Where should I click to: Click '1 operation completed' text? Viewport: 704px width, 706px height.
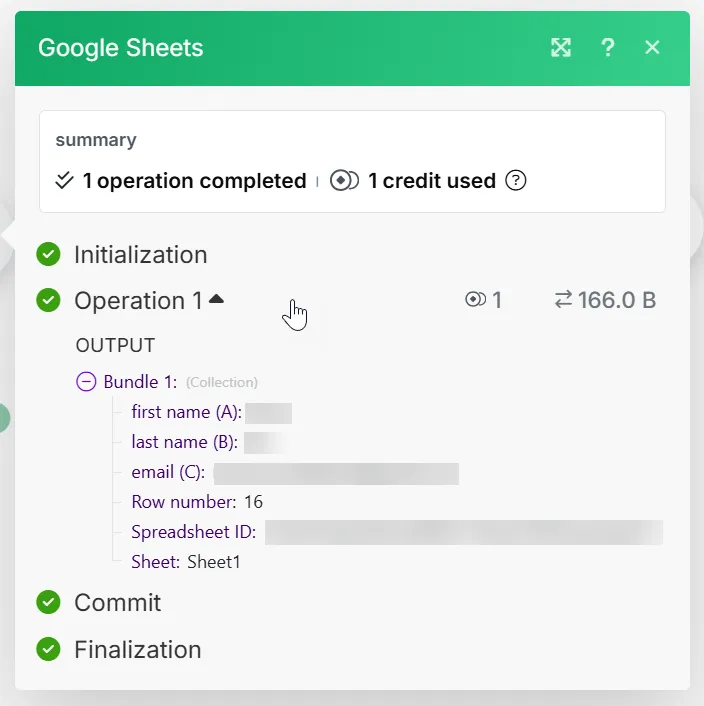pyautogui.click(x=194, y=181)
